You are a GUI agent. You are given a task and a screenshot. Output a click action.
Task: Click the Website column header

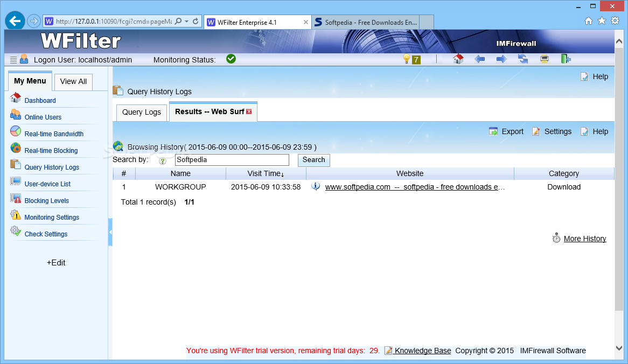(410, 173)
